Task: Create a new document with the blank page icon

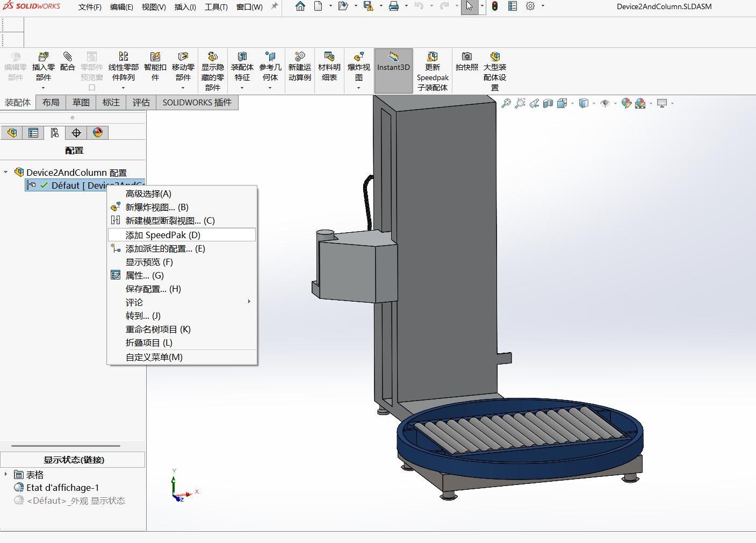Action: pyautogui.click(x=318, y=6)
